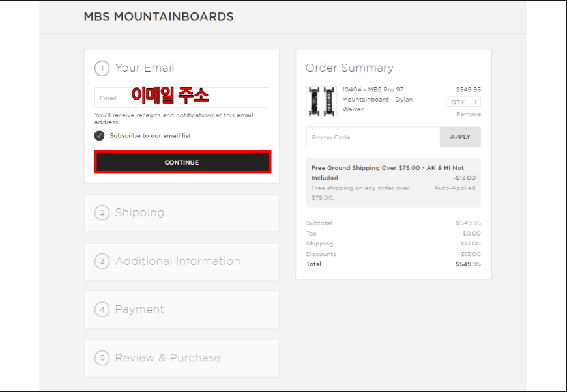This screenshot has width=567, height=392.
Task: Open the Shipping step section
Action: (182, 213)
